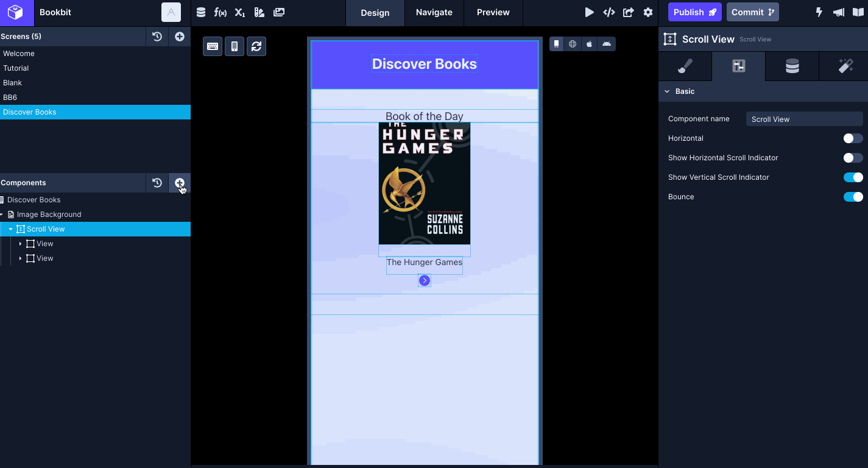868x468 pixels.
Task: Click the refresh canvas icon
Action: [256, 46]
